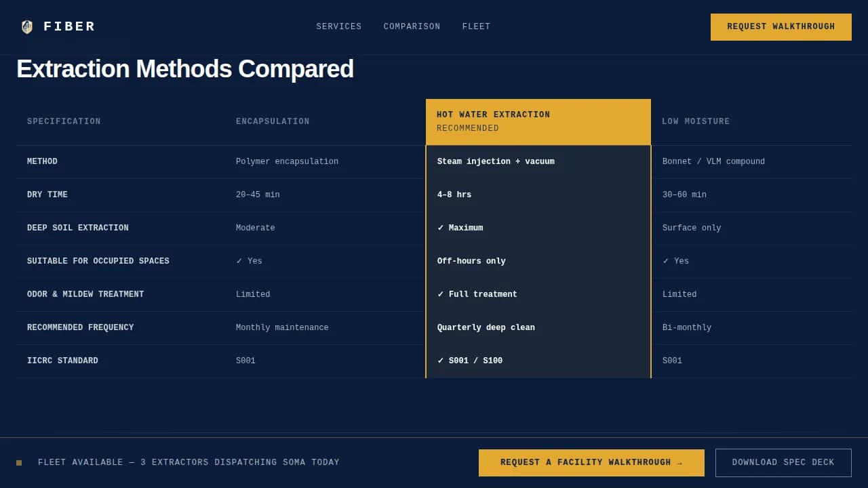Click the Fiber shield logo icon

pyautogui.click(x=27, y=27)
